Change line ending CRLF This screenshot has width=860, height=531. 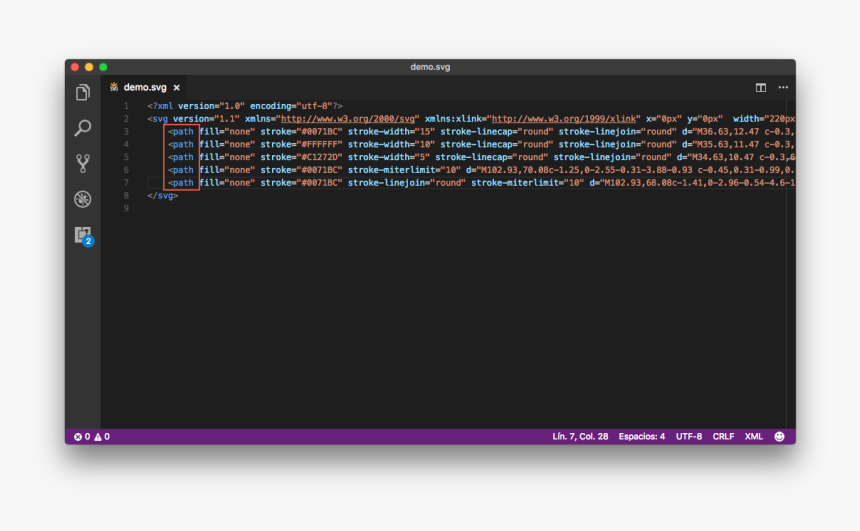coord(723,437)
